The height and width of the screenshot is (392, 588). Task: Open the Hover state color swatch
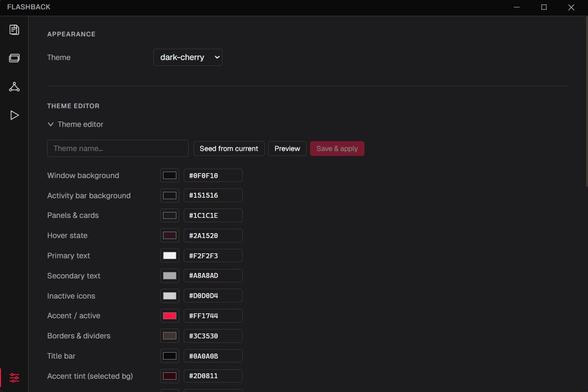169,236
